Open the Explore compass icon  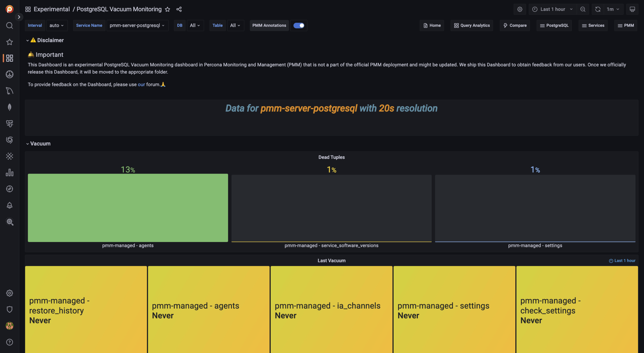tap(9, 189)
